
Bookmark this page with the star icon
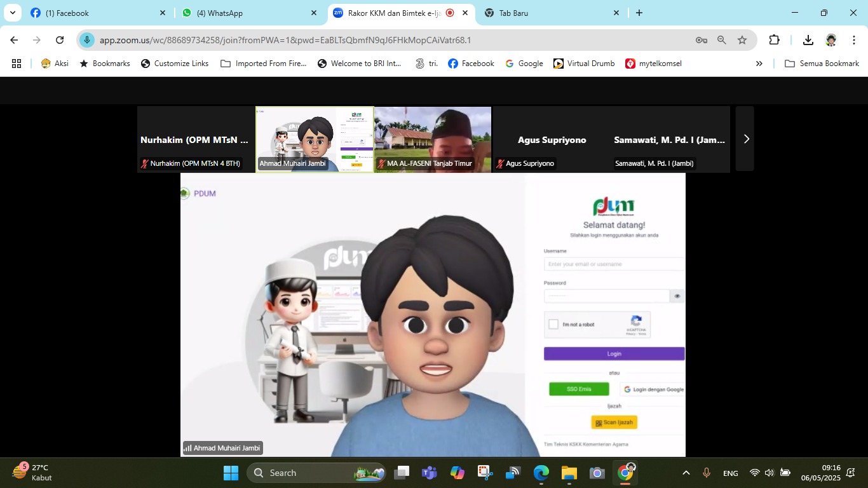(x=742, y=39)
